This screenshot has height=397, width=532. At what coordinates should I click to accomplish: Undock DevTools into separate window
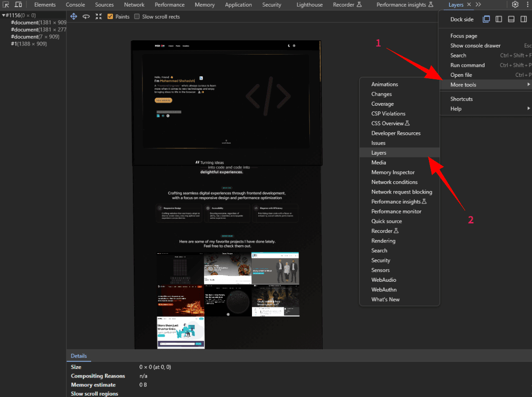point(486,19)
